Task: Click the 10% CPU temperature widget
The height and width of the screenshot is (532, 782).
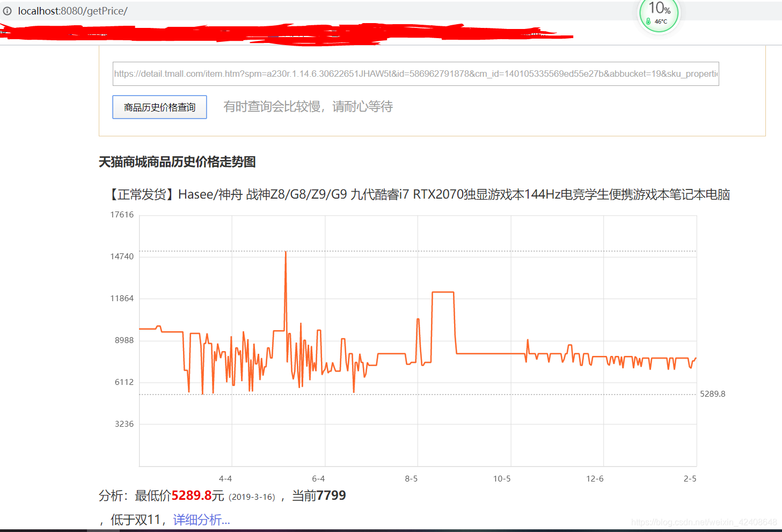Action: coord(659,14)
